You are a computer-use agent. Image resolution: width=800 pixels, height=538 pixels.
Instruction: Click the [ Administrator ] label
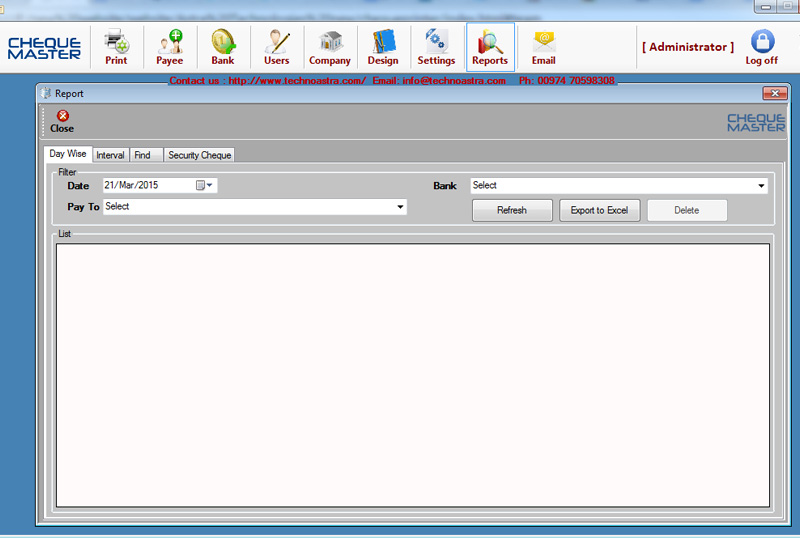688,47
